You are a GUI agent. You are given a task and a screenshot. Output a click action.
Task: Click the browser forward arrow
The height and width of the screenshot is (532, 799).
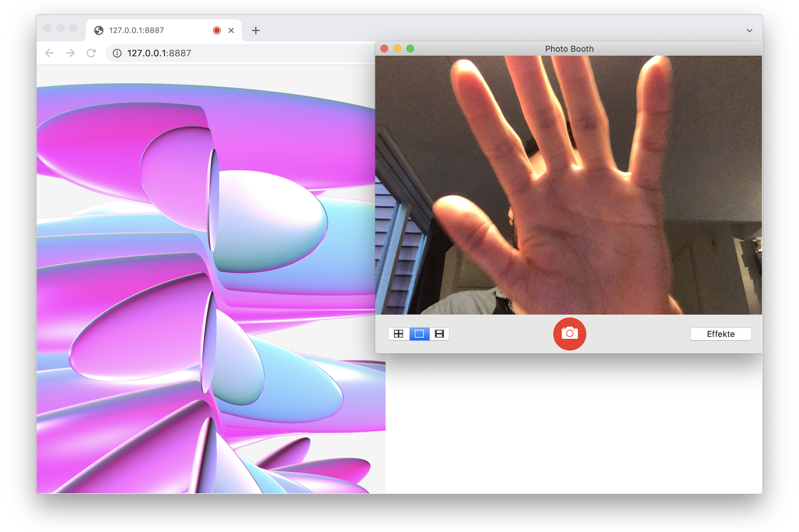[70, 53]
